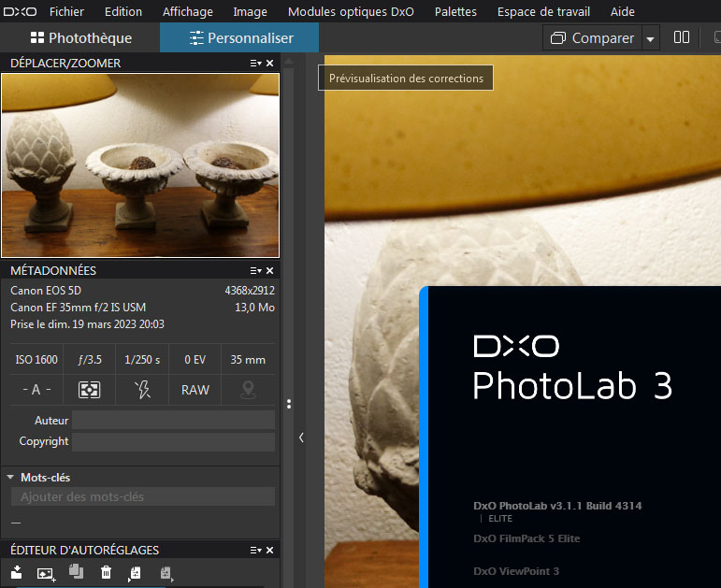
Task: Click the 1/250 s shutter speed
Action: tap(142, 360)
